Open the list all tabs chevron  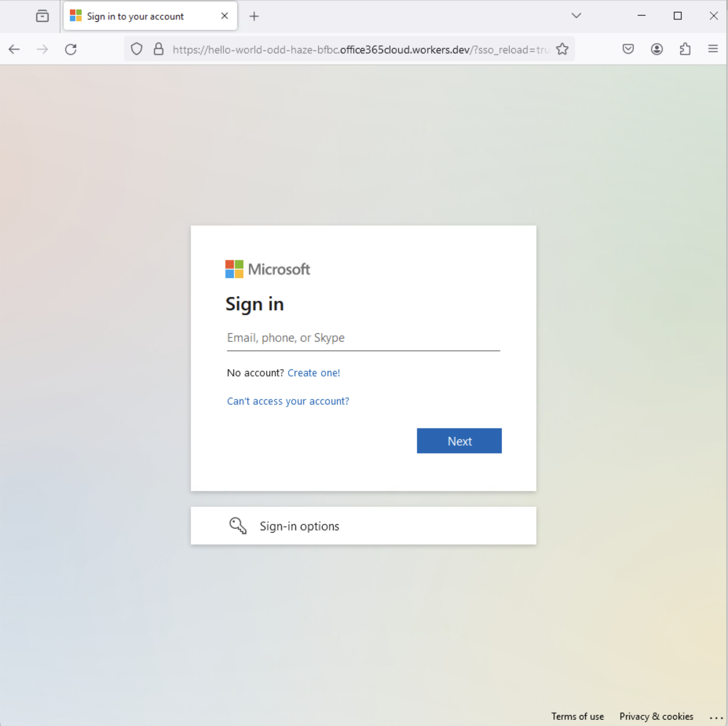click(x=576, y=16)
